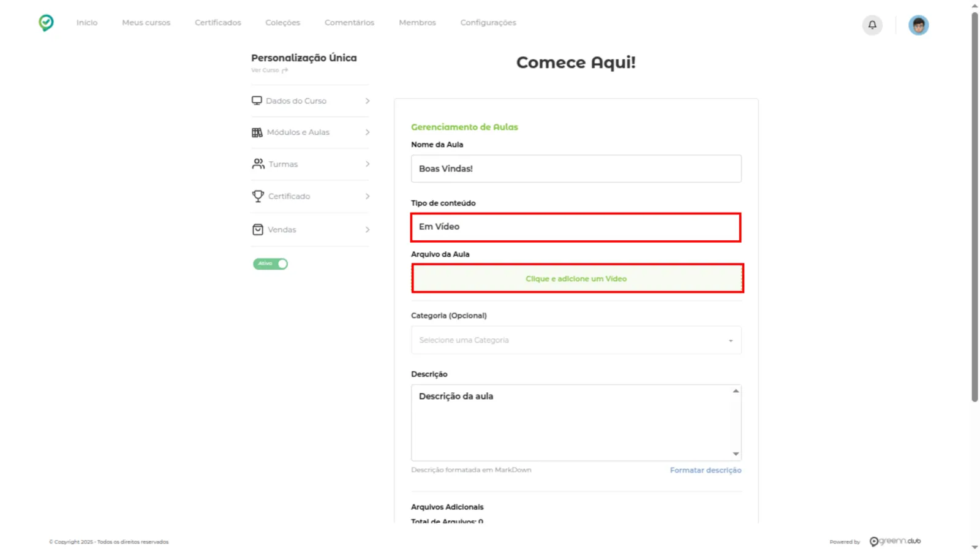Image resolution: width=980 pixels, height=554 pixels.
Task: Open the user profile avatar
Action: (x=918, y=25)
